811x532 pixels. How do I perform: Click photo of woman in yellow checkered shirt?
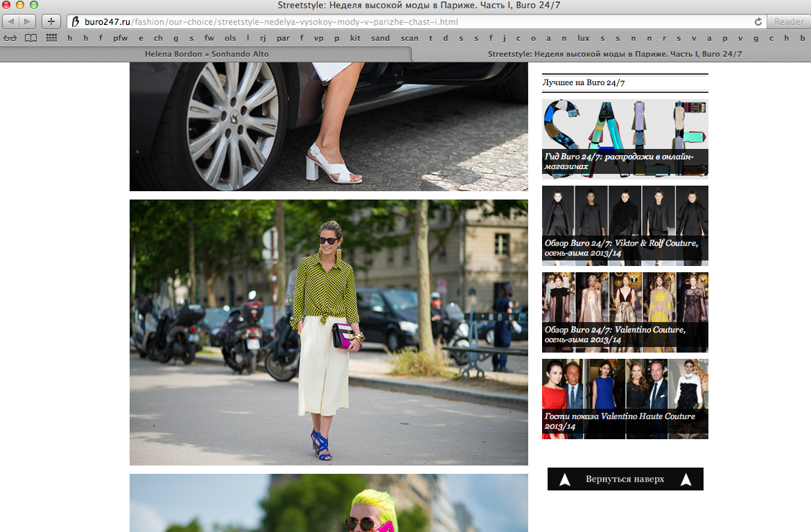point(329,332)
